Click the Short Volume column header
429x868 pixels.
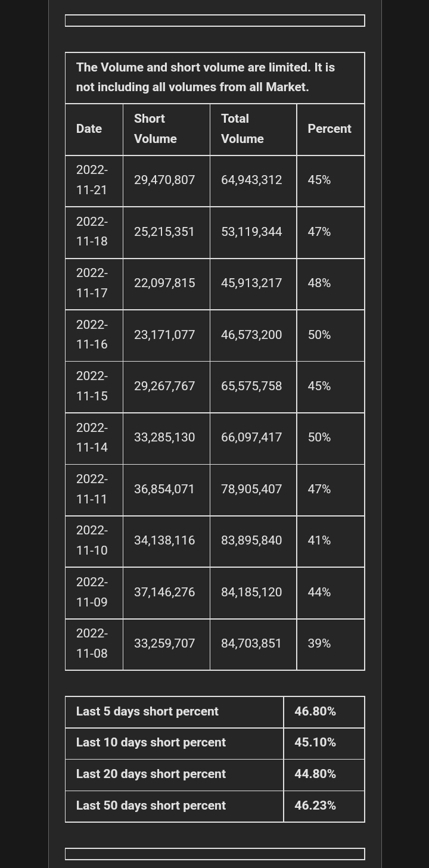166,129
